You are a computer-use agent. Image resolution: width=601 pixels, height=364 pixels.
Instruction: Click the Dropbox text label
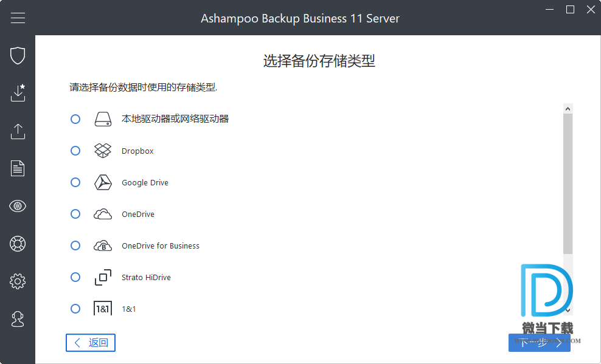tap(137, 151)
